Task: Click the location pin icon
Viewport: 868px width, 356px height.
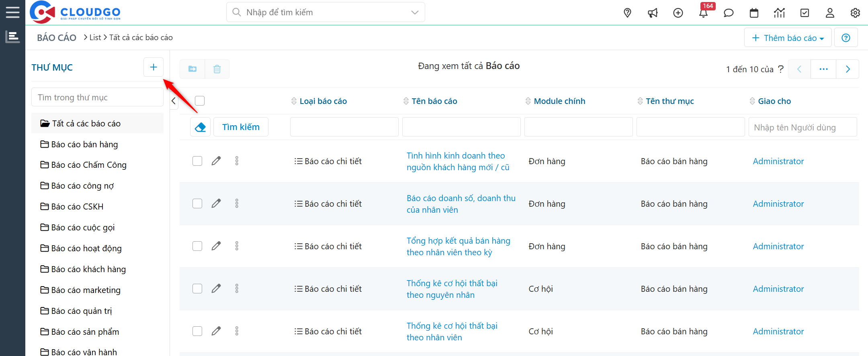Action: (627, 13)
